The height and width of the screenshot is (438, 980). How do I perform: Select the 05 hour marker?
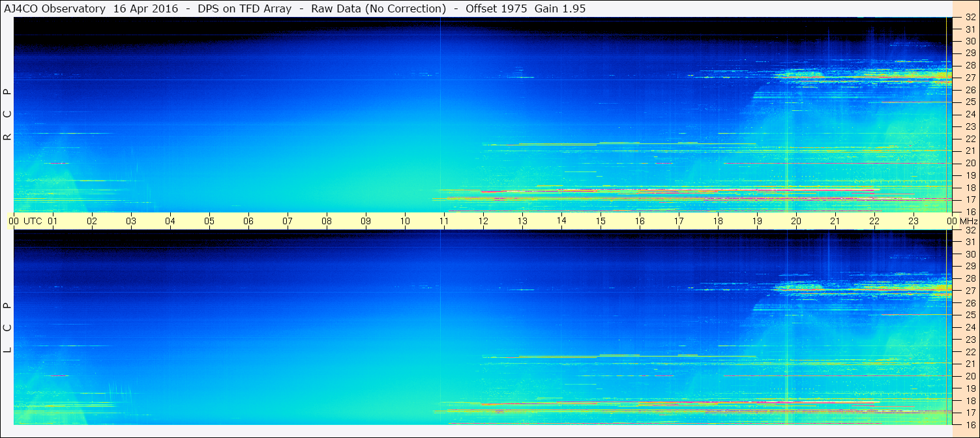point(209,221)
